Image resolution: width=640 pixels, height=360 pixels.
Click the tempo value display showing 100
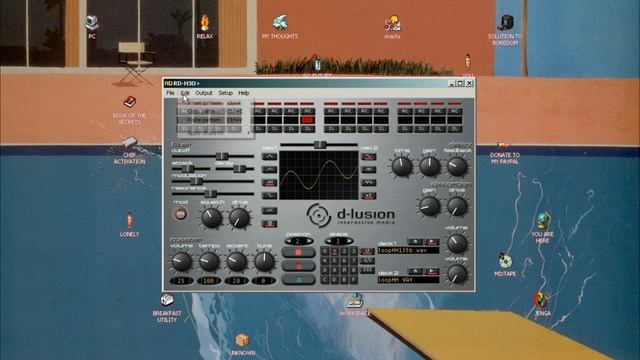[209, 281]
